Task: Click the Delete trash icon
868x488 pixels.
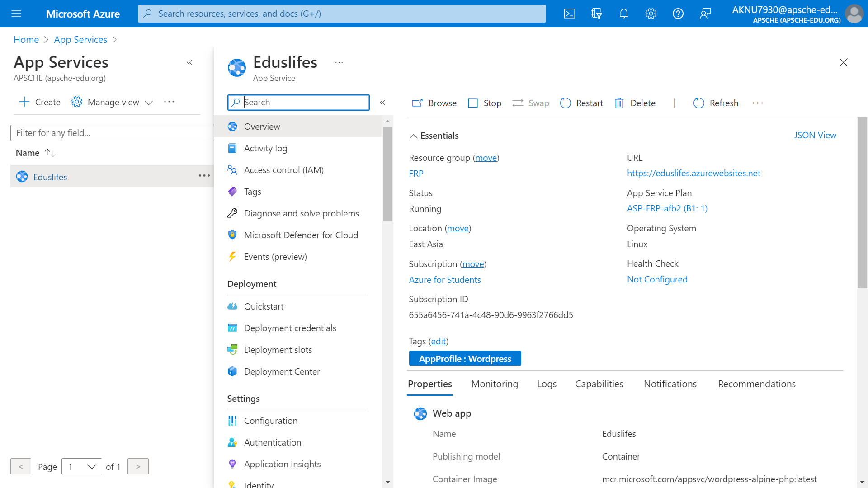Action: 619,103
